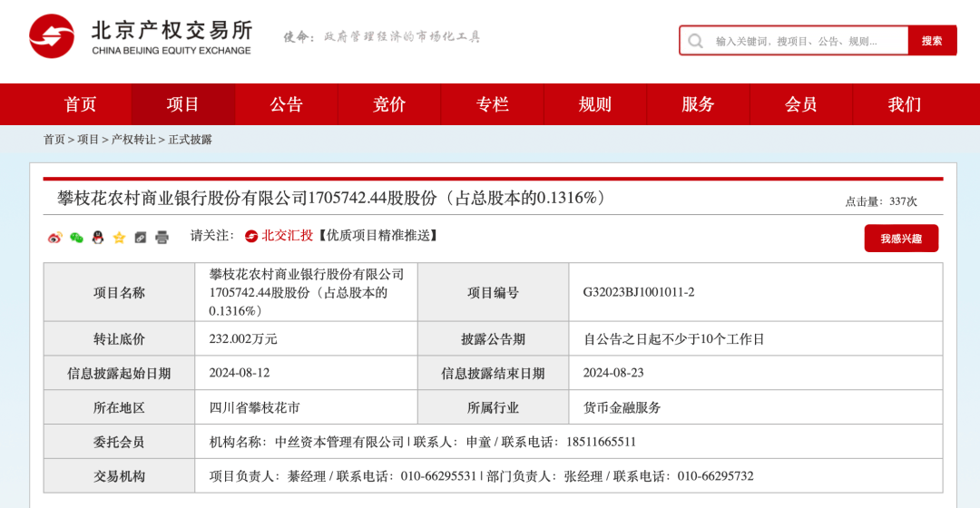
Task: Go to 产权转让 in the breadcrumb
Action: 133,140
